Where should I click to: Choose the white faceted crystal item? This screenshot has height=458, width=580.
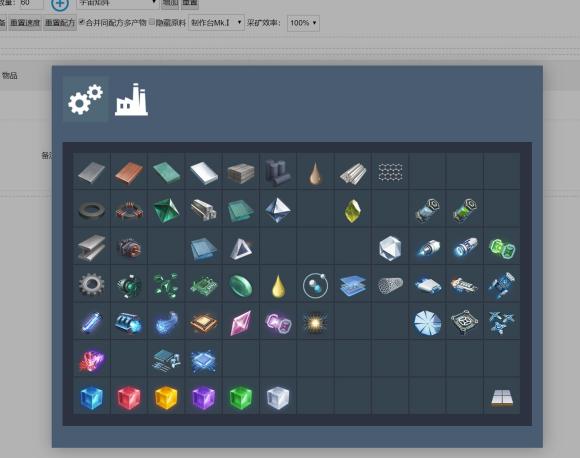[390, 248]
